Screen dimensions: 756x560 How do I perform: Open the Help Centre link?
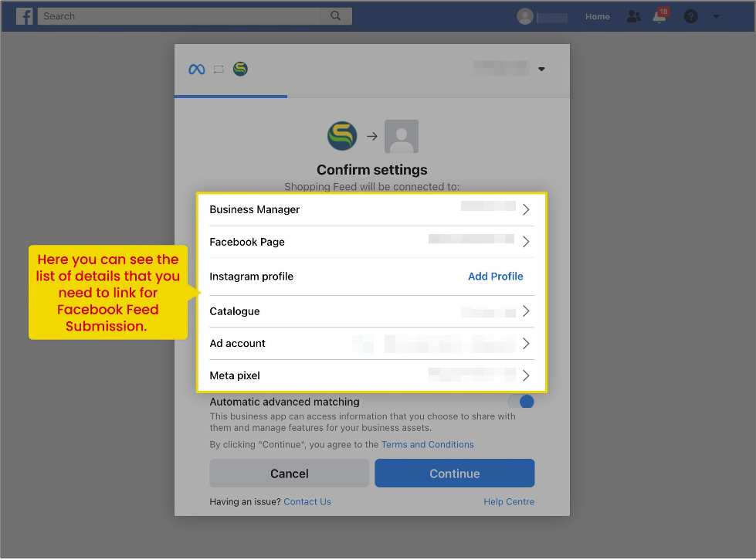click(509, 501)
